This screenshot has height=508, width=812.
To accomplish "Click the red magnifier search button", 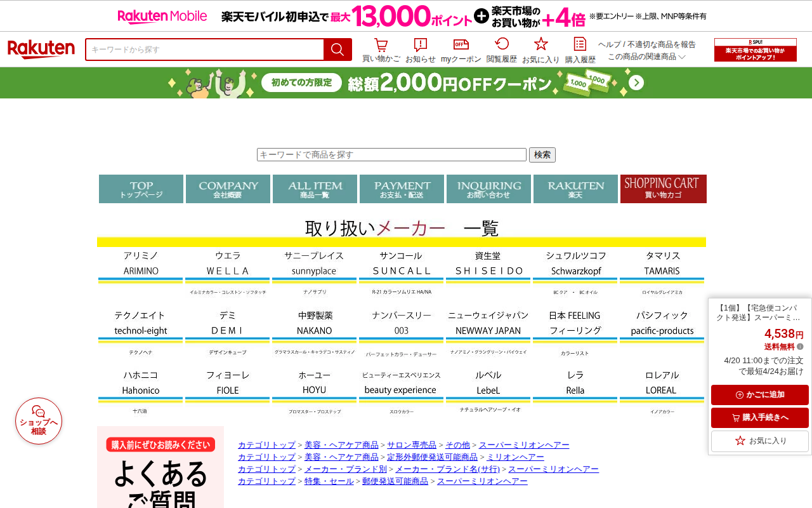I will [337, 50].
